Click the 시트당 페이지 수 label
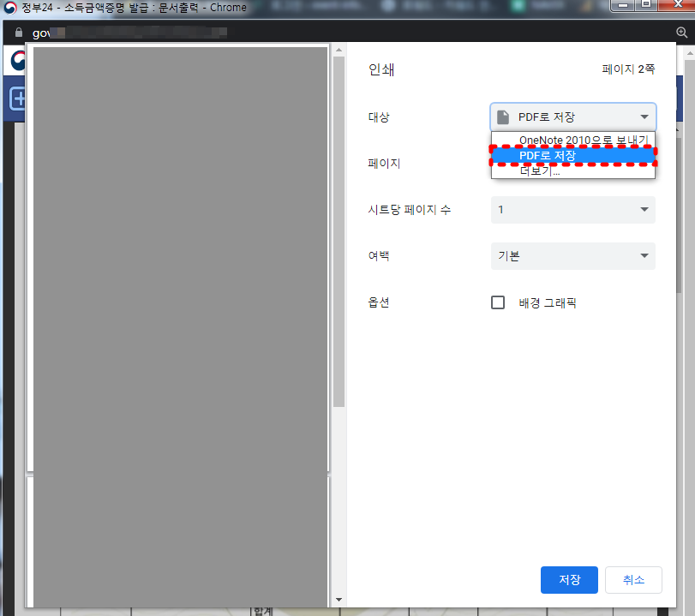 click(409, 210)
